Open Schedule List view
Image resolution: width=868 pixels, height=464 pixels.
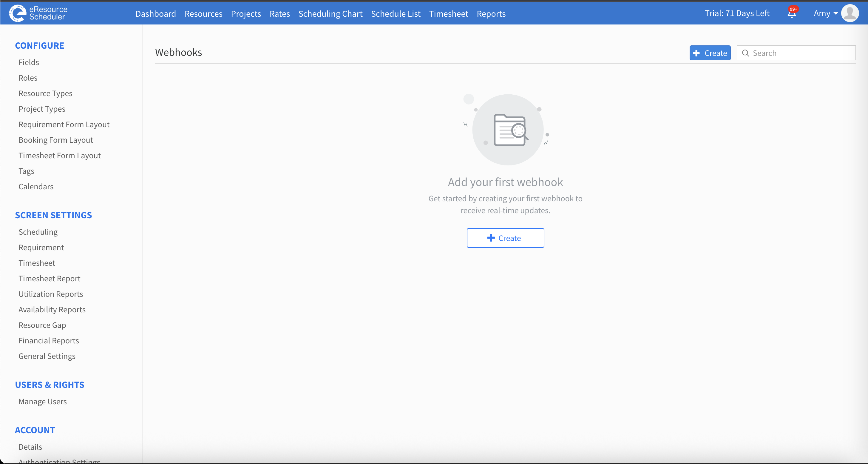(x=396, y=13)
